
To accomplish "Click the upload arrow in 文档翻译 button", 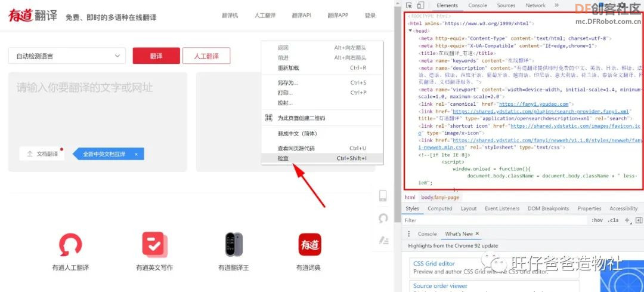I will click(30, 154).
